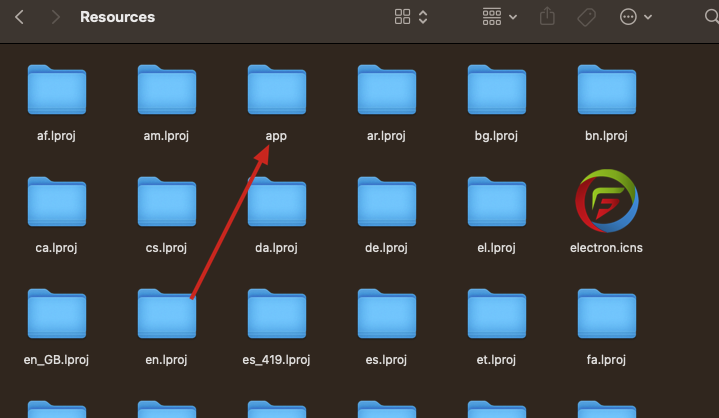The height and width of the screenshot is (418, 719).
Task: Click the 'es_419.lproj' name label
Action: [x=276, y=360]
